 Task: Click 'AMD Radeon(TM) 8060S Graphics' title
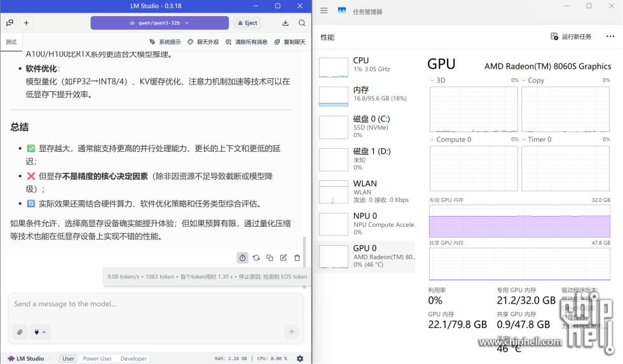(547, 66)
